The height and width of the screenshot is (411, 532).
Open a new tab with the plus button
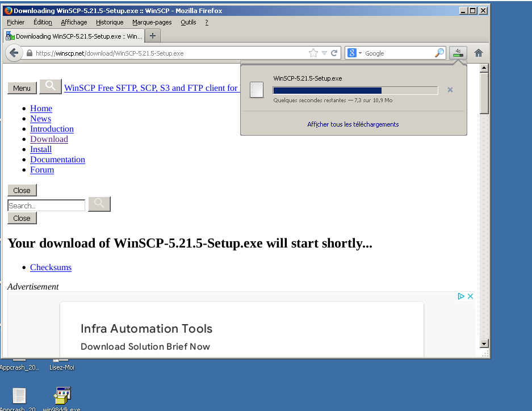pos(152,36)
